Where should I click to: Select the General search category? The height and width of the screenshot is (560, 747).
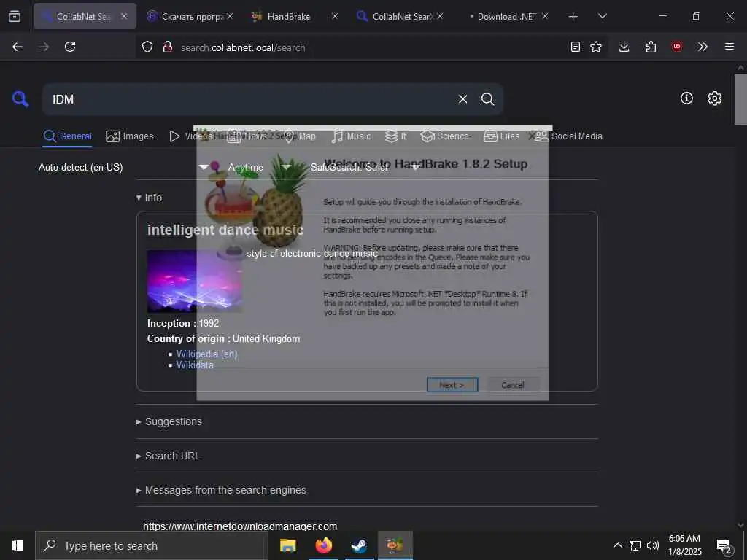68,136
